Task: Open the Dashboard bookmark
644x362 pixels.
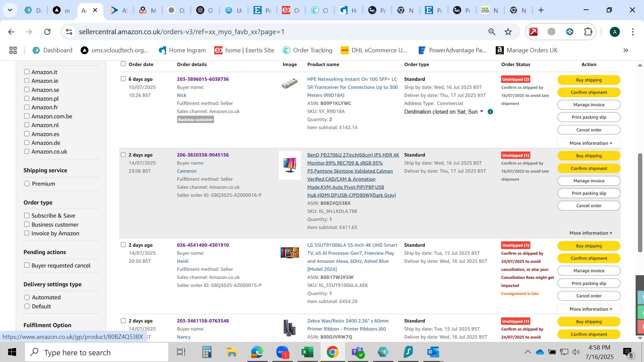Action: (52, 50)
